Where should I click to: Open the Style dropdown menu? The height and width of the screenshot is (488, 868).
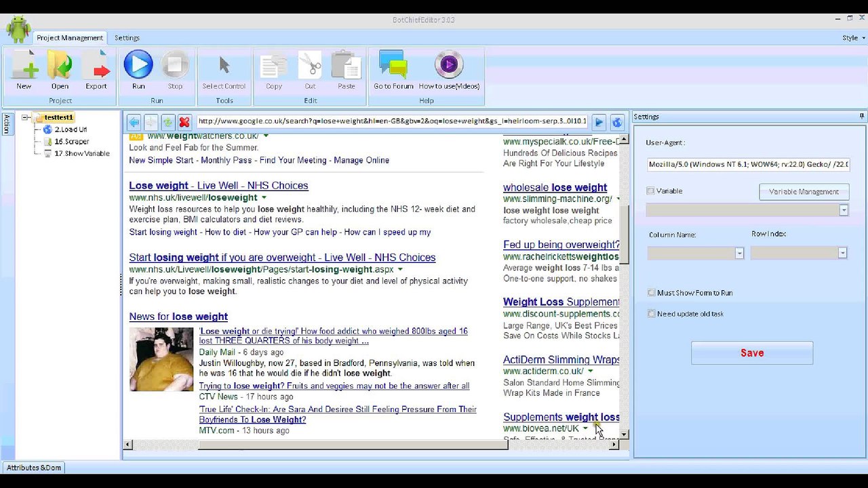click(x=853, y=38)
